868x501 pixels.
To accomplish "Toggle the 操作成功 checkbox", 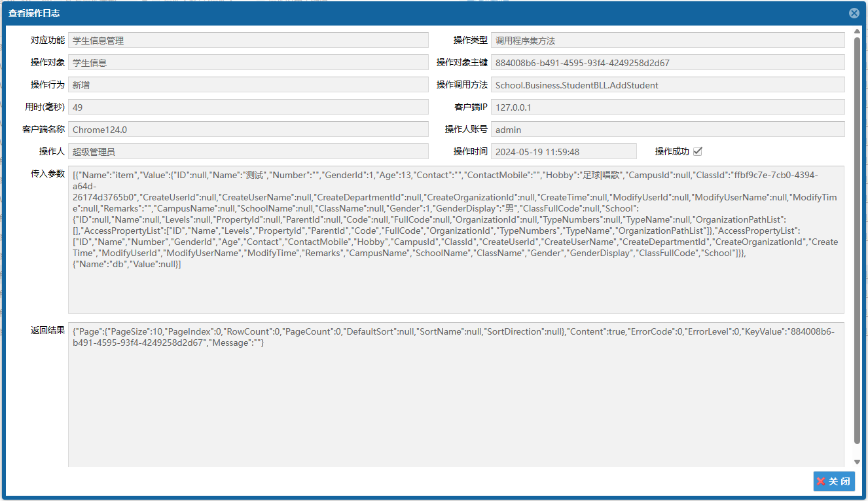I will point(698,151).
